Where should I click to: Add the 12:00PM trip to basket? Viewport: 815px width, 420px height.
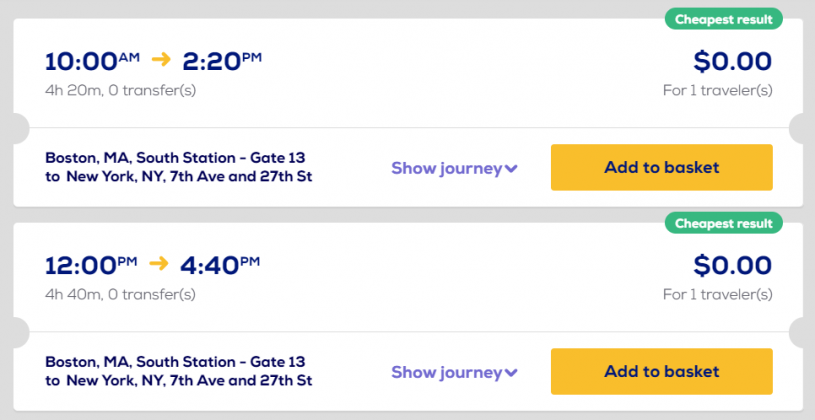[x=661, y=371]
